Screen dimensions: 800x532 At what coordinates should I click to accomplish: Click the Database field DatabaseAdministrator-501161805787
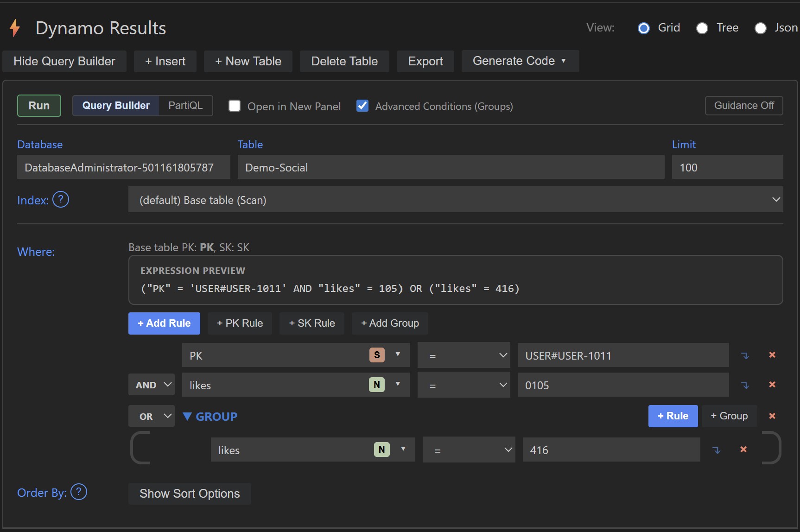tap(124, 167)
